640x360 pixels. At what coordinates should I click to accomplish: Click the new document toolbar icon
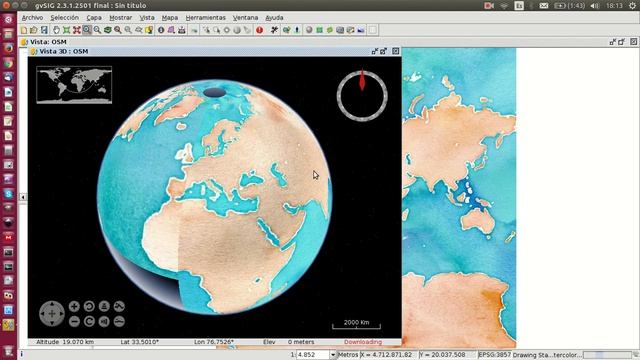[x=24, y=30]
